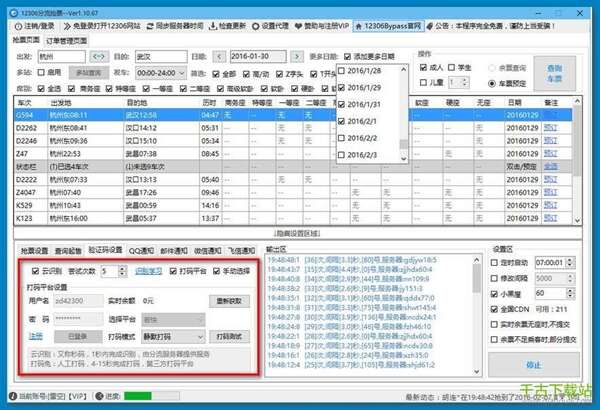Image resolution: width=600 pixels, height=410 pixels.
Task: Open the 12306Bypass官网 home link
Action: tap(388, 26)
